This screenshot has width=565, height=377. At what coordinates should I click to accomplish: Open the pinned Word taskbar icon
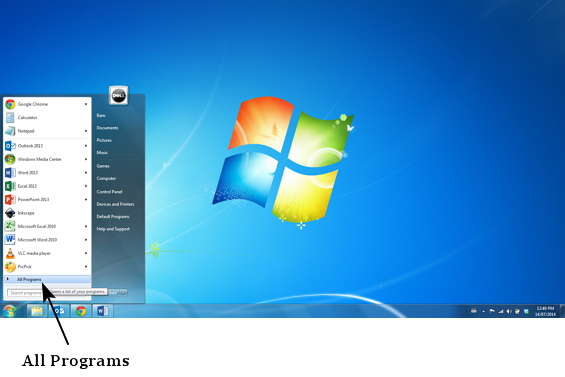pyautogui.click(x=103, y=311)
